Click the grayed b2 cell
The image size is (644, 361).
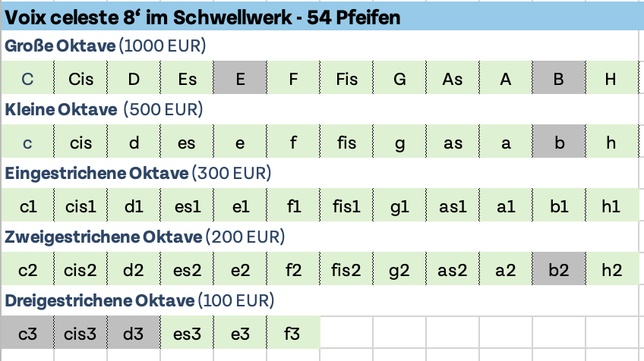pos(558,270)
